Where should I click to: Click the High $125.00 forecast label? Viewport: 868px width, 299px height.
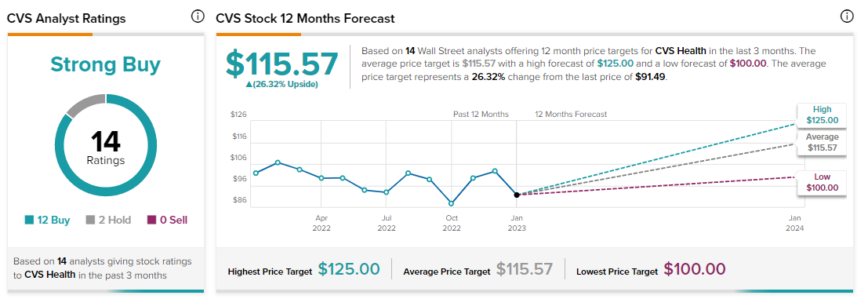(x=822, y=115)
